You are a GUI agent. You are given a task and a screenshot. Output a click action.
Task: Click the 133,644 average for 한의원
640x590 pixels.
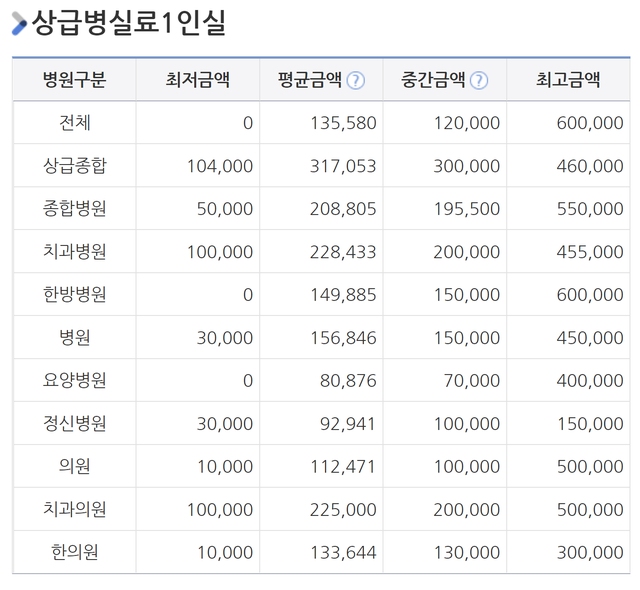coord(343,553)
